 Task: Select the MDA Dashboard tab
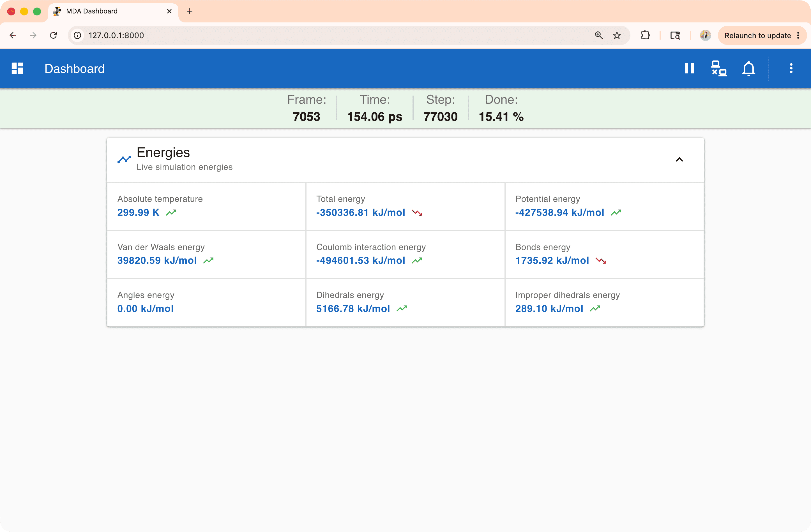113,11
